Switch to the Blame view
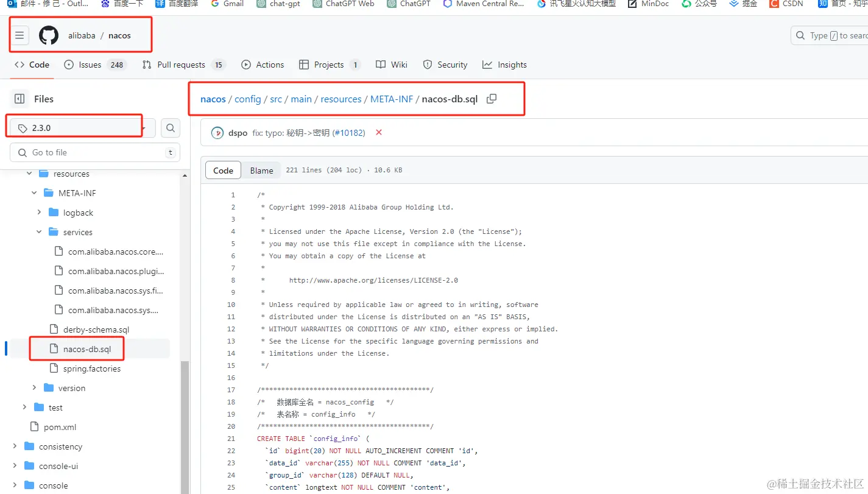The width and height of the screenshot is (868, 494). point(261,171)
